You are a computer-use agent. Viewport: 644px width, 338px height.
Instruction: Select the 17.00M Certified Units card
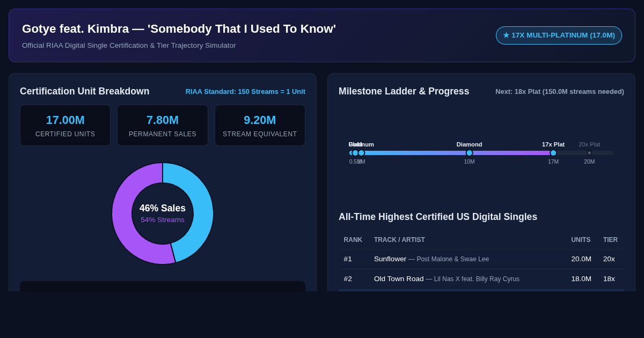tap(65, 126)
